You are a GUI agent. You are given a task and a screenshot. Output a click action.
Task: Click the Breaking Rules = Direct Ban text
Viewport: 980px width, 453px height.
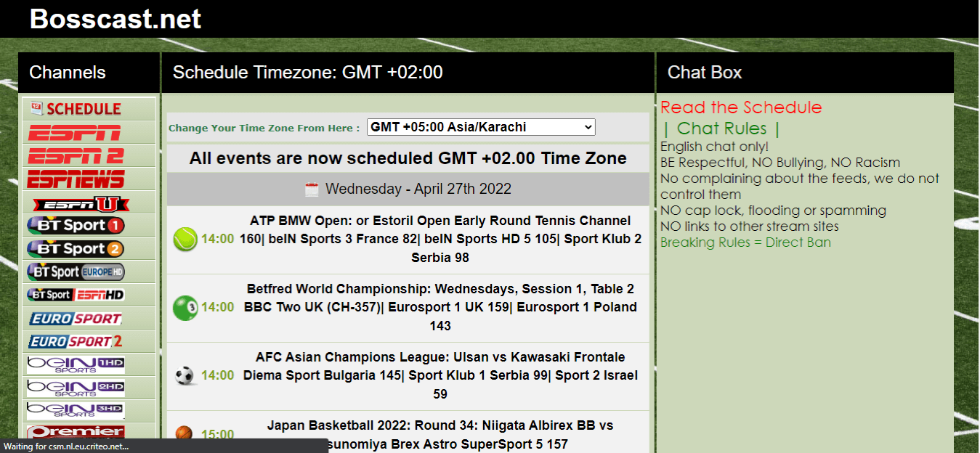click(x=745, y=242)
